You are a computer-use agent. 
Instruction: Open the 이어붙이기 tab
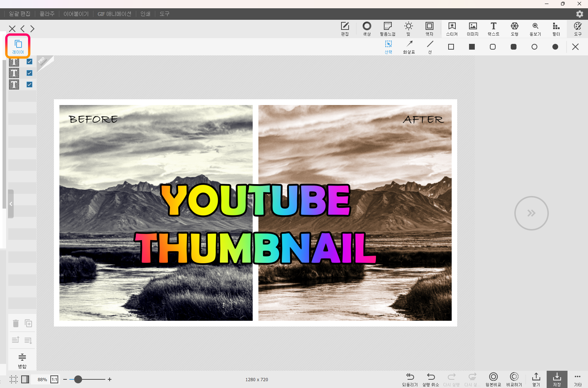click(x=76, y=14)
